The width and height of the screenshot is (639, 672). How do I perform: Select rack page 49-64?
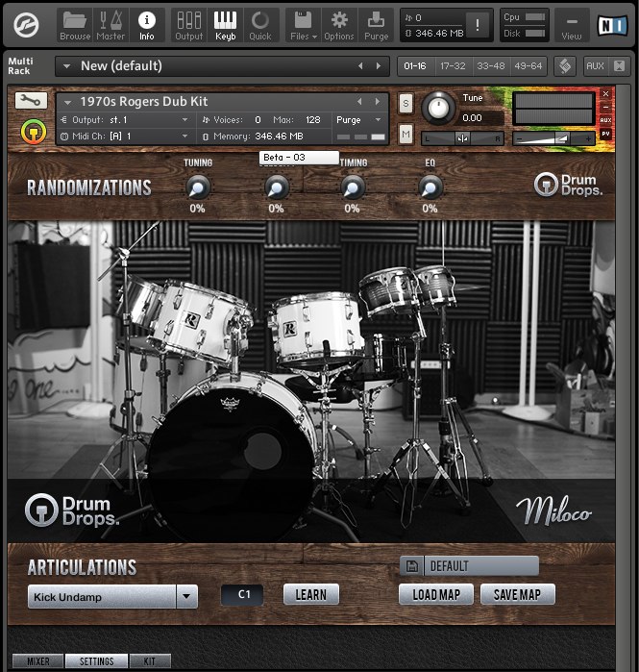(528, 66)
